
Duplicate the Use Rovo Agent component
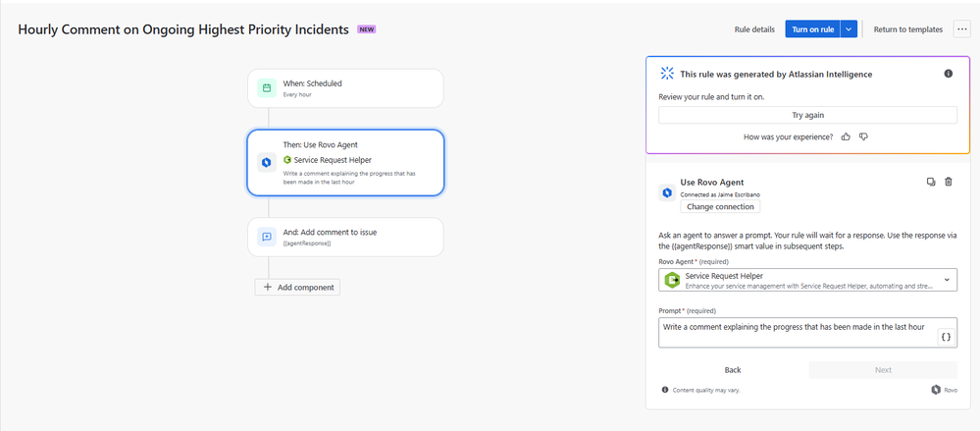931,182
